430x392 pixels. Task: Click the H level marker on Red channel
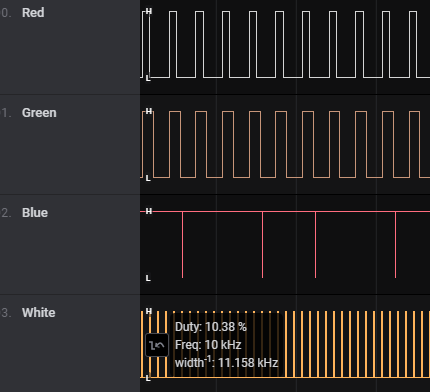149,11
